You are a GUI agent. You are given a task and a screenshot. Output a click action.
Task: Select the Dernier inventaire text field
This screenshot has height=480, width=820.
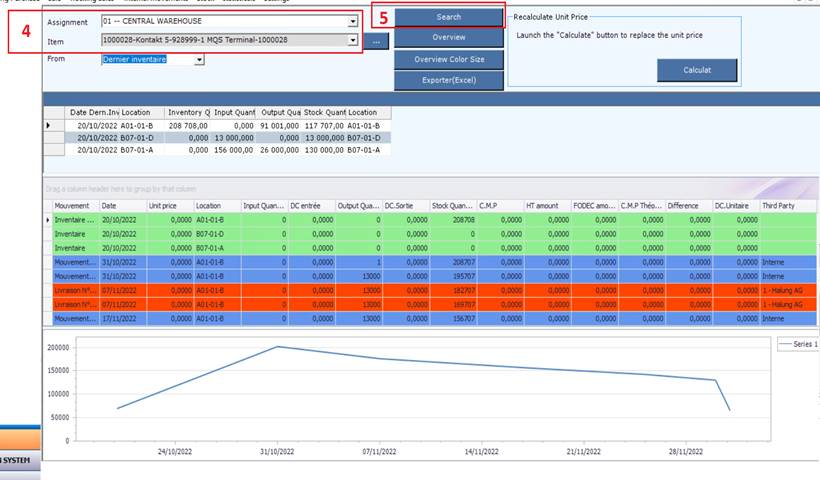[x=149, y=60]
